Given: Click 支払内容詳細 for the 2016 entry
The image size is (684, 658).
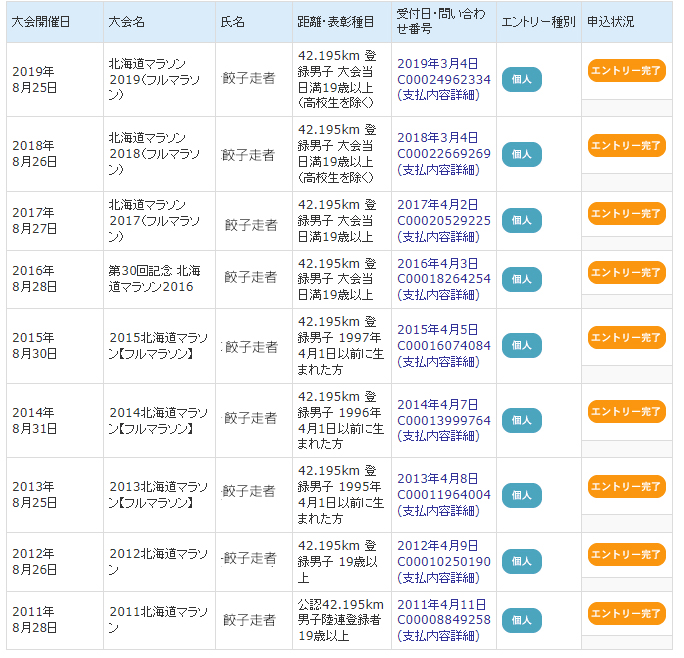Looking at the screenshot, I should (x=438, y=295).
